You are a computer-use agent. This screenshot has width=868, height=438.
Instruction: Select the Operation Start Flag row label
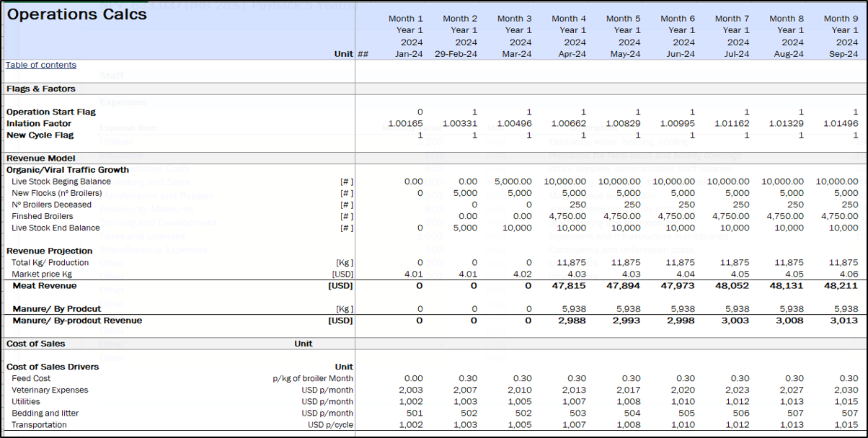(x=51, y=112)
